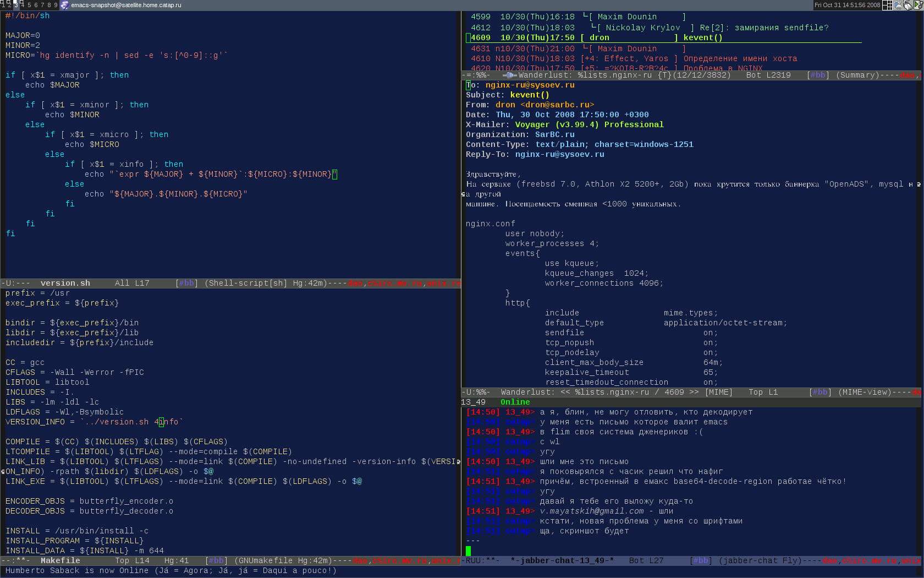Screen dimensions: 924x578
Task: Click the VERSION_INFO line in the Makefile
Action: click(95, 422)
